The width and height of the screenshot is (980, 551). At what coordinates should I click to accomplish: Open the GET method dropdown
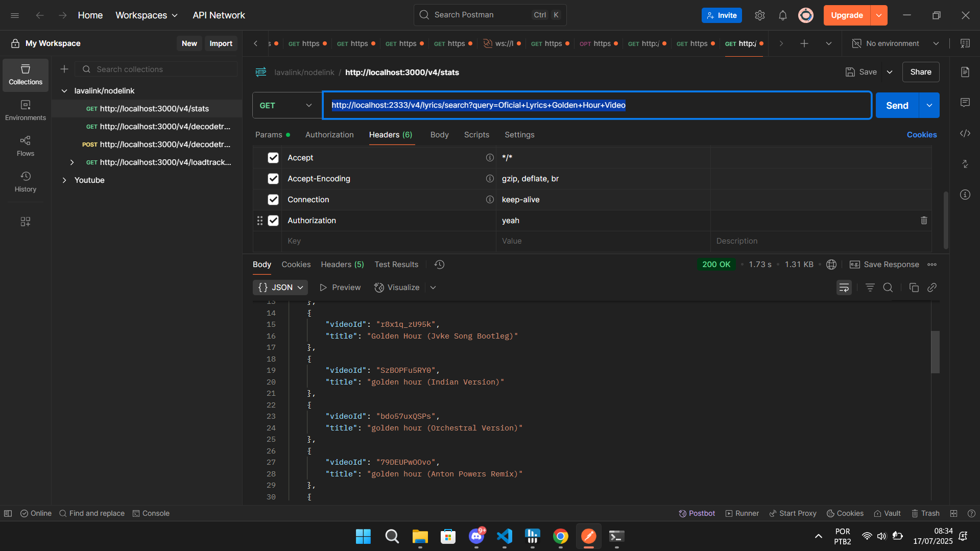point(286,105)
